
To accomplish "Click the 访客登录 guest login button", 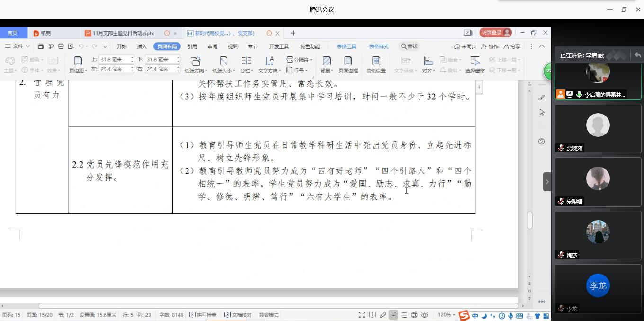I will 495,33.
